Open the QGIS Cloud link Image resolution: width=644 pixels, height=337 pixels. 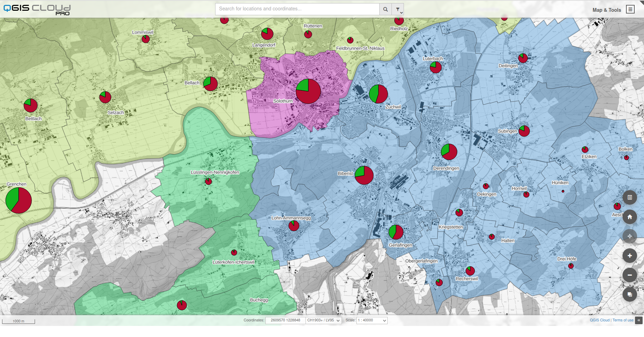(x=599, y=320)
